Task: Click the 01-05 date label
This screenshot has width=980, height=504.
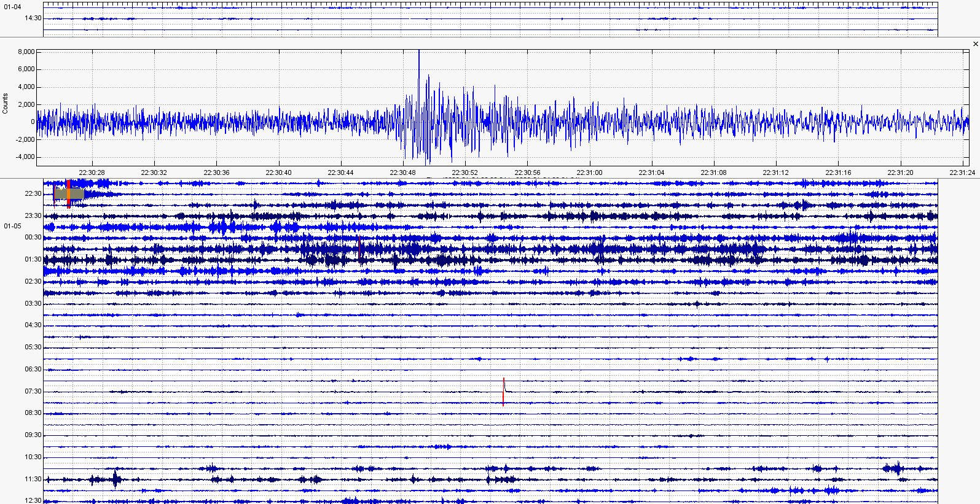Action: (x=12, y=227)
